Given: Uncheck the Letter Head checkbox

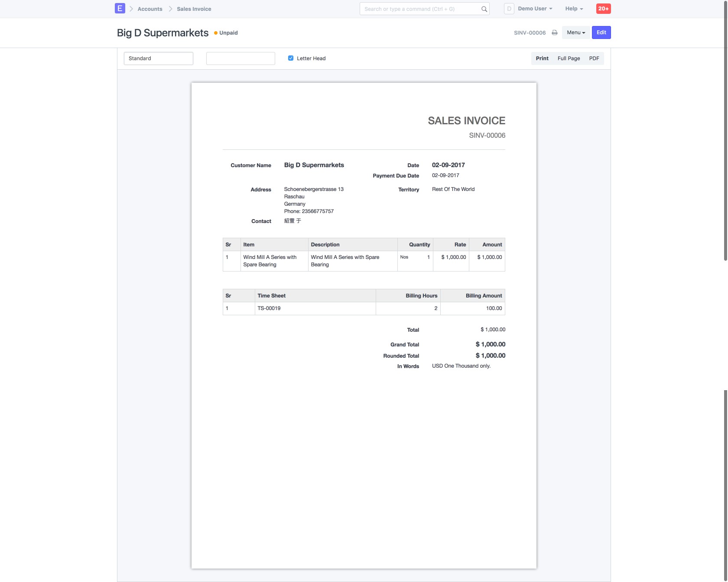Looking at the screenshot, I should pyautogui.click(x=291, y=58).
